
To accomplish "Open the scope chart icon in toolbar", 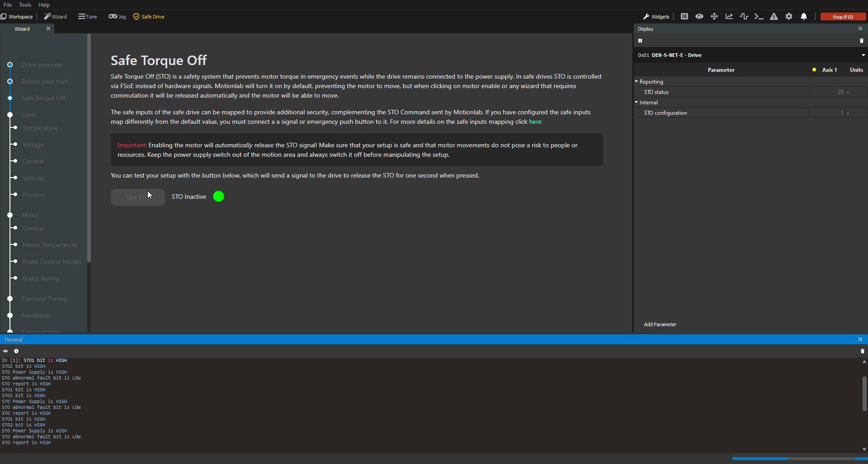I will click(x=729, y=17).
